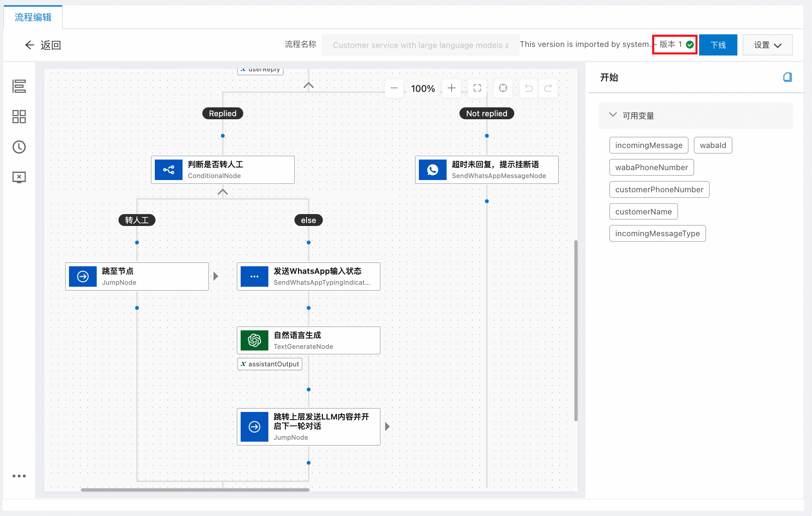This screenshot has height=516, width=812.
Task: Open the grid components icon in left sidebar
Action: (19, 117)
